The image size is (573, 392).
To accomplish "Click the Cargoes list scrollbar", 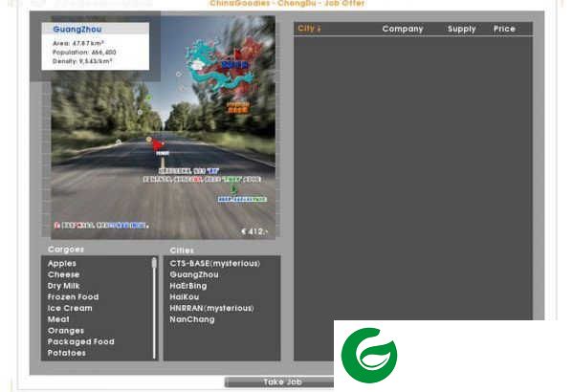I will (x=154, y=308).
